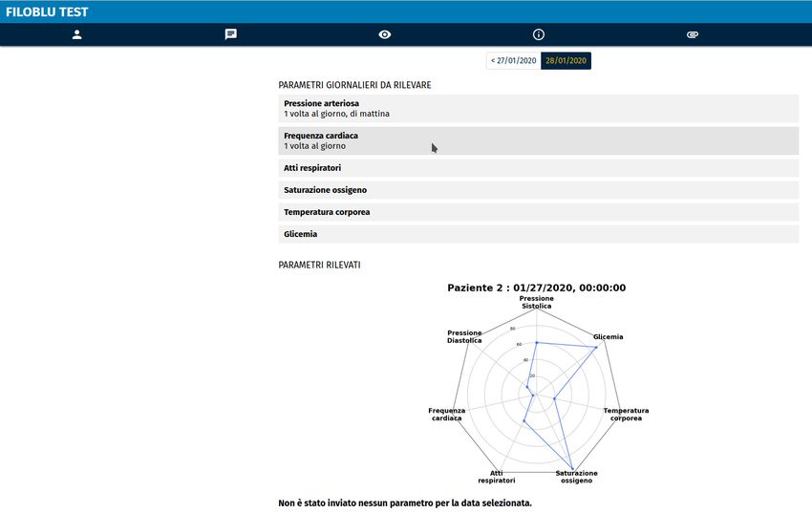
Task: Open the monitoring eye icon
Action: (384, 34)
